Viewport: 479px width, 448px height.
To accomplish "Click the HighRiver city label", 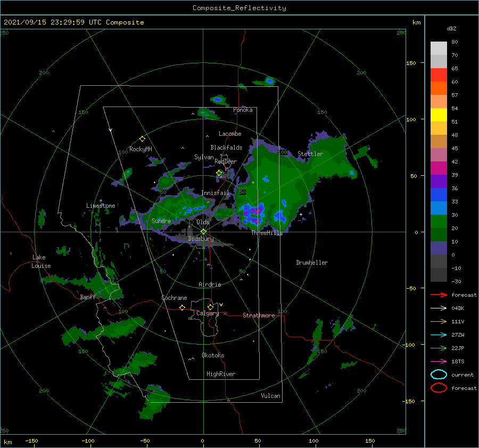I will point(221,374).
